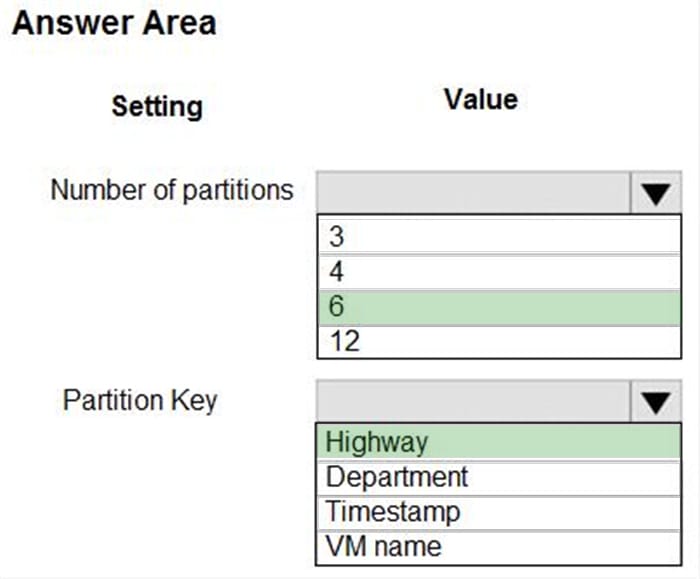This screenshot has width=700, height=579.
Task: Choose Highway as the partition key
Action: point(498,442)
